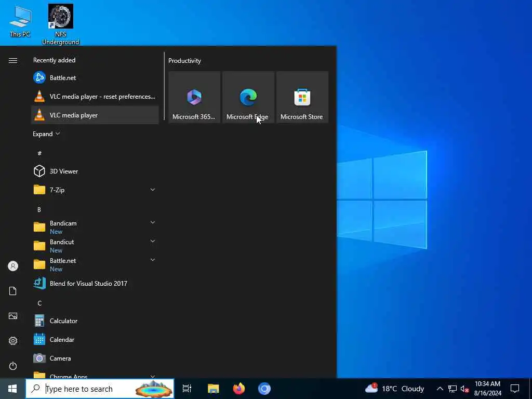The width and height of the screenshot is (532, 399).
Task: Launch Battle.net from Recently added
Action: 95,78
